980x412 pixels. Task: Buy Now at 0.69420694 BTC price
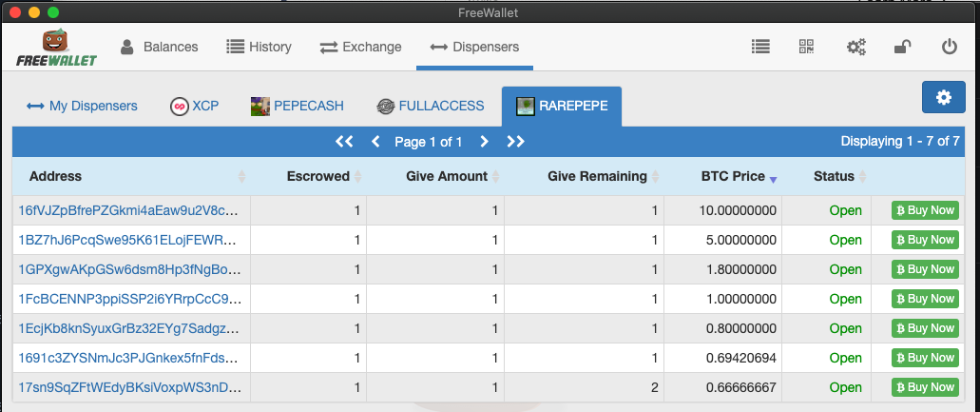[x=925, y=358]
